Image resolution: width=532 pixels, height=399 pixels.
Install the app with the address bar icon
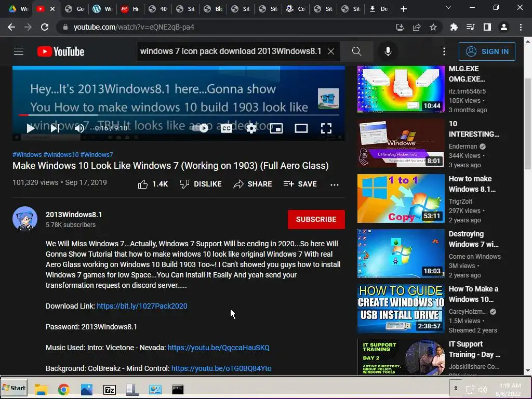coord(400,27)
